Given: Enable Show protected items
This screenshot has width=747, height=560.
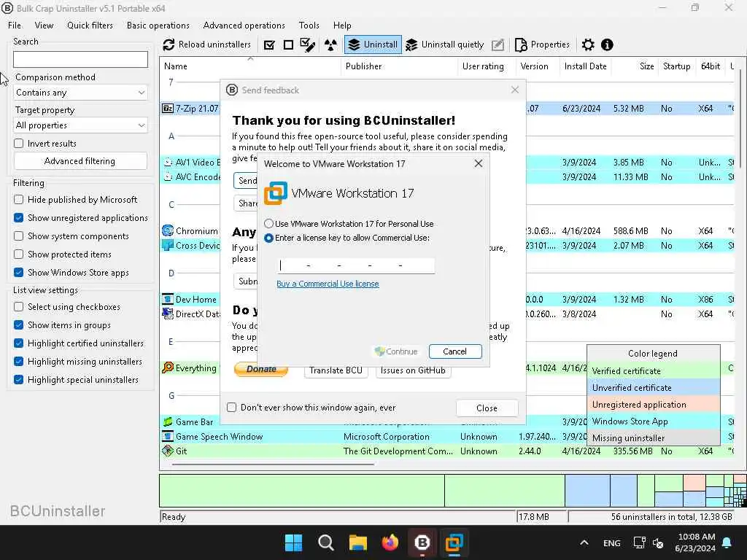Looking at the screenshot, I should pyautogui.click(x=18, y=254).
